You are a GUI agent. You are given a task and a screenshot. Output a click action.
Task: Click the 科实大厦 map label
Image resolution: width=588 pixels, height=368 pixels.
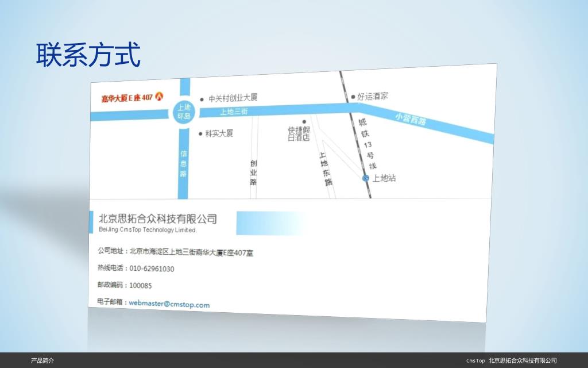(219, 133)
